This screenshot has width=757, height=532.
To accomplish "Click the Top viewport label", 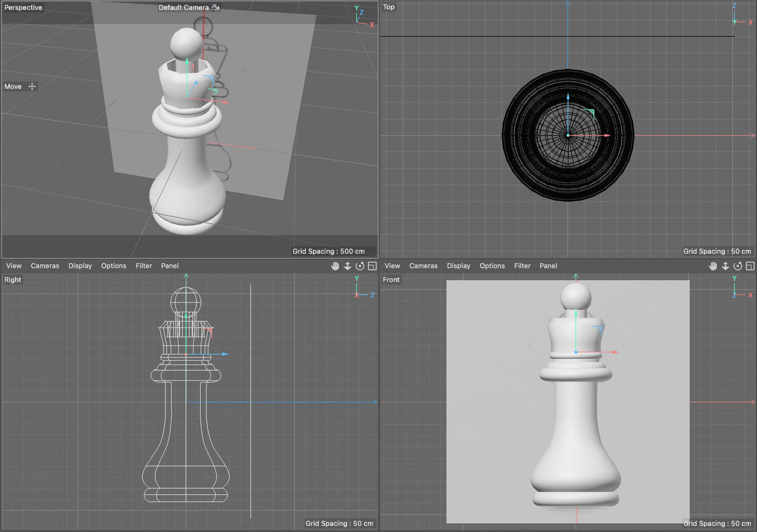I will coord(389,7).
